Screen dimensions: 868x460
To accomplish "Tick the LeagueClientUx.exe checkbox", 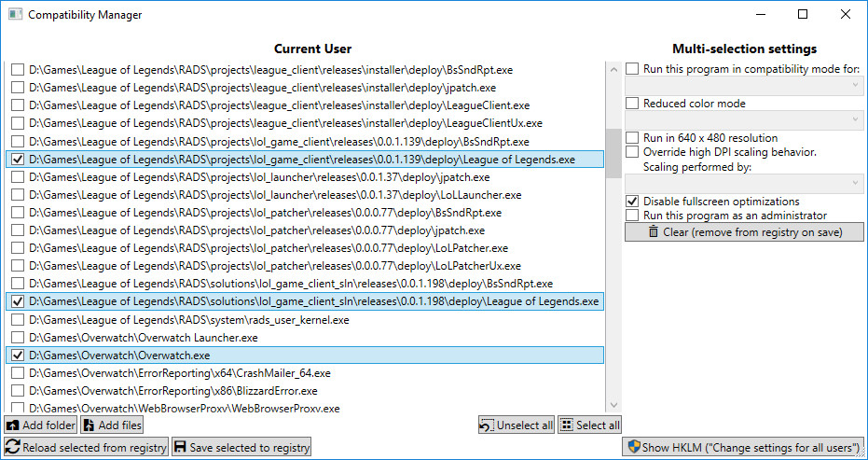I will coord(18,123).
